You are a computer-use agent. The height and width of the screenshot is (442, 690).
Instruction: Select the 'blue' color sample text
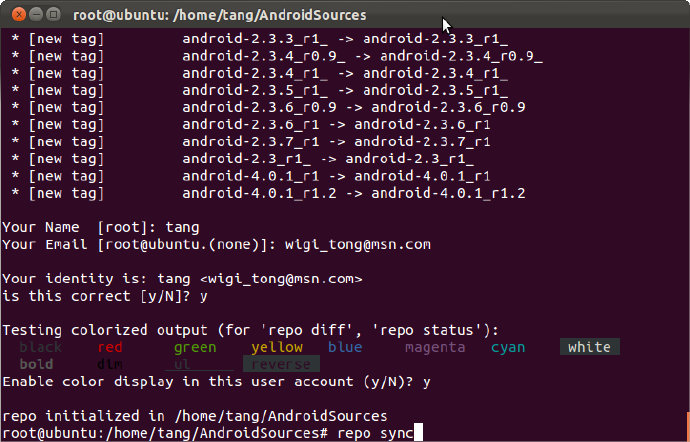[345, 347]
